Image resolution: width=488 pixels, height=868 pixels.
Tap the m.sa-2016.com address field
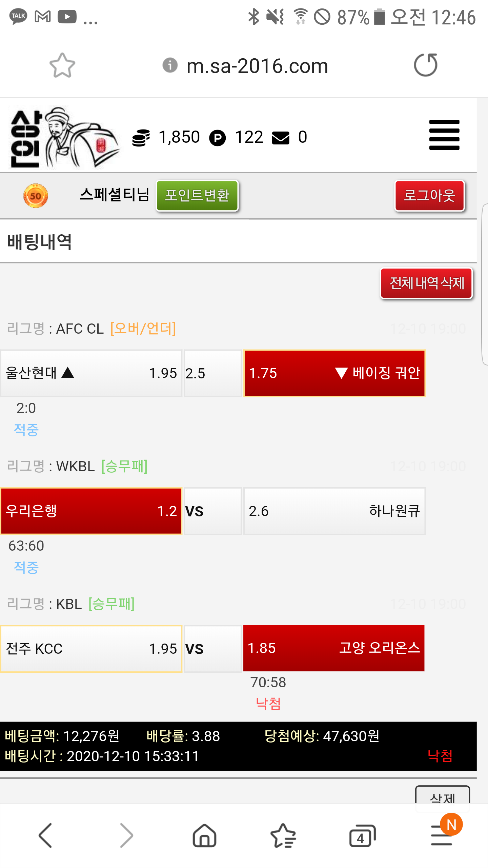point(257,66)
